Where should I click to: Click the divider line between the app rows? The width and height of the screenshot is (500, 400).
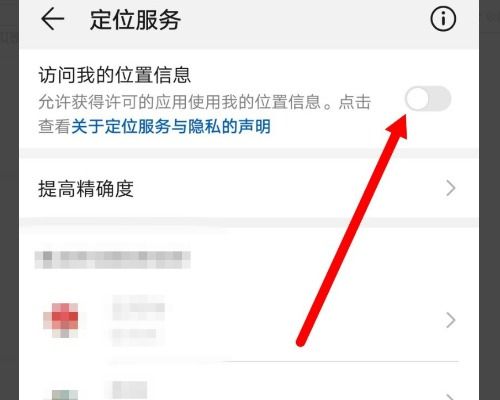click(283, 361)
